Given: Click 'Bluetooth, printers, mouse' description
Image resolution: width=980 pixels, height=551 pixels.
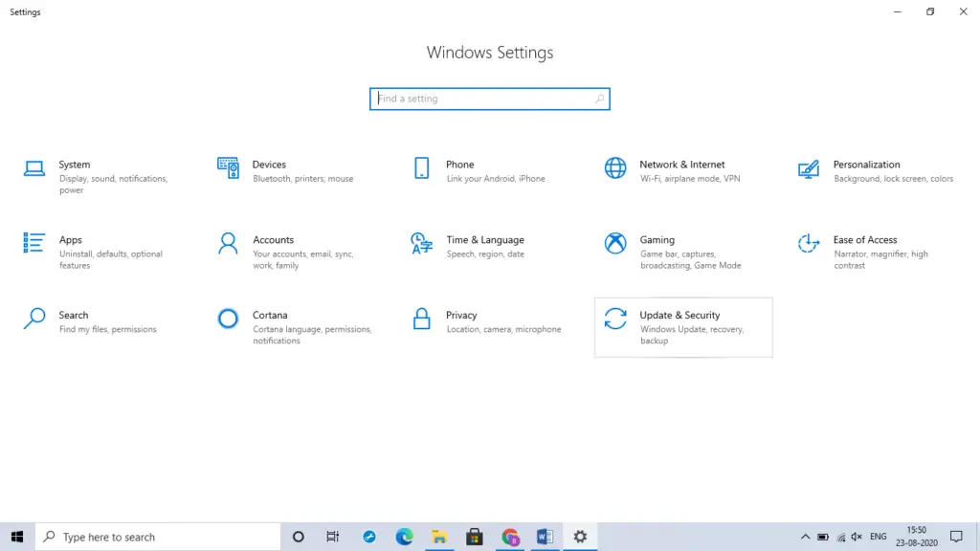Looking at the screenshot, I should click(303, 179).
